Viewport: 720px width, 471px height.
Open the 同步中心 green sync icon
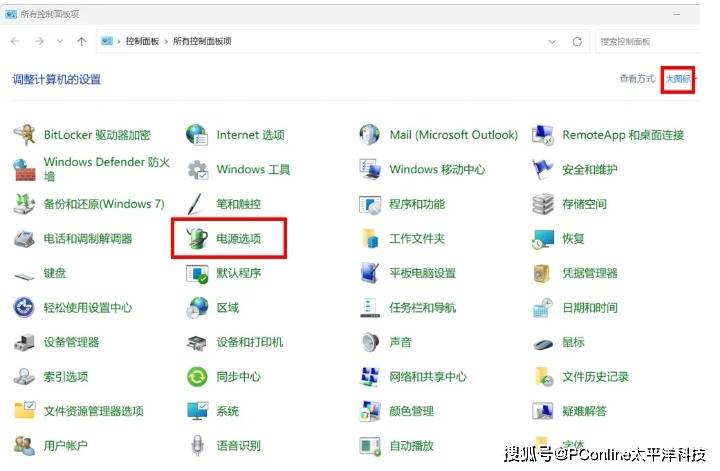[x=197, y=377]
